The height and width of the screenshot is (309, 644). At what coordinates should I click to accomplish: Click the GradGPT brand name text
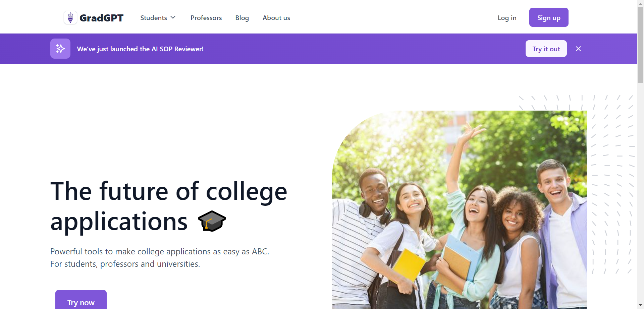102,18
